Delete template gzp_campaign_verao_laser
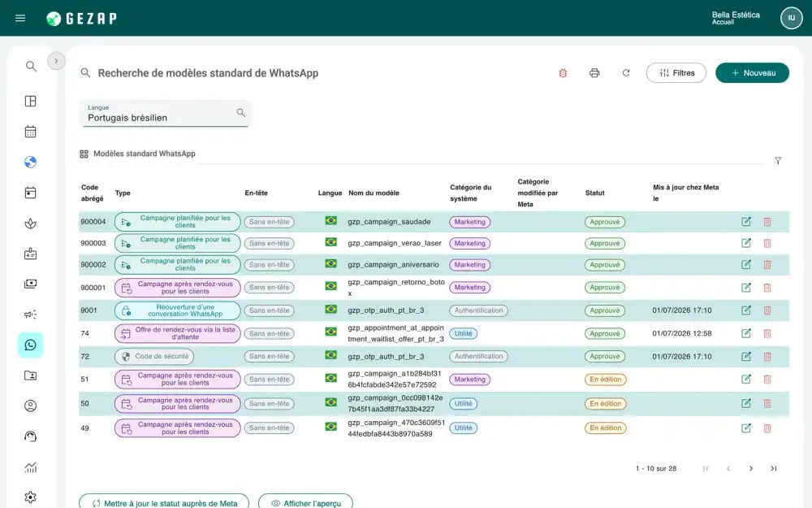This screenshot has height=508, width=812. (x=767, y=243)
